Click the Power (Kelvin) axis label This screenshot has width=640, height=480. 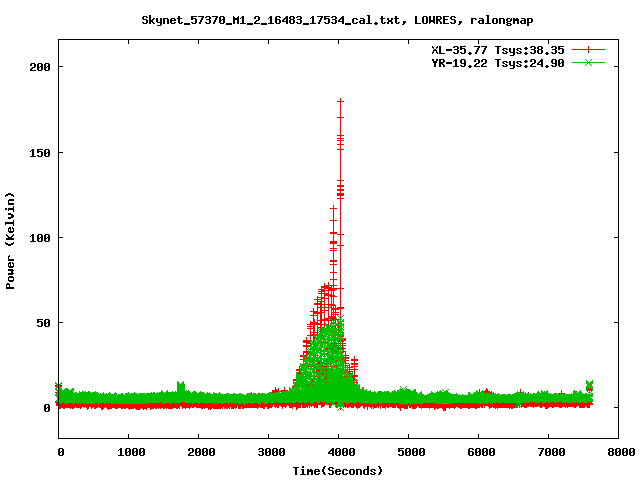tap(10, 241)
